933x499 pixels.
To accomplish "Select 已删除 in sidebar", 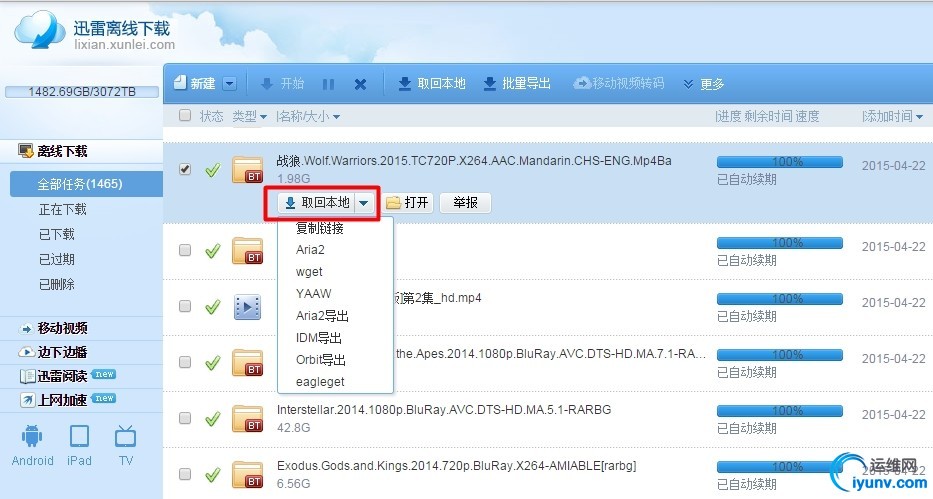I will point(57,284).
